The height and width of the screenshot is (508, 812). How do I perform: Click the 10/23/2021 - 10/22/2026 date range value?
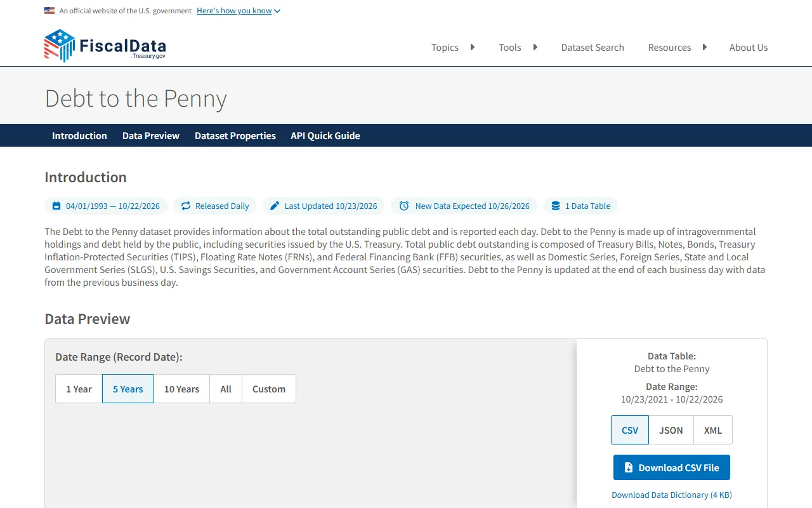[x=672, y=399]
